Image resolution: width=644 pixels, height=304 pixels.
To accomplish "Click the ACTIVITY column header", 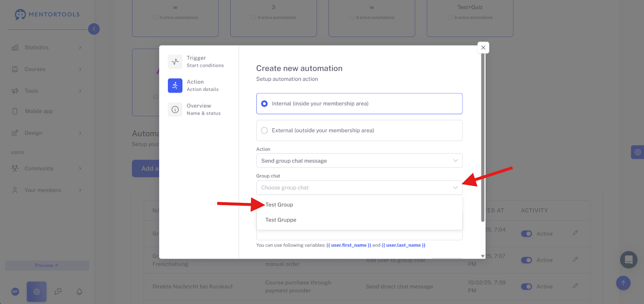I will pyautogui.click(x=534, y=210).
